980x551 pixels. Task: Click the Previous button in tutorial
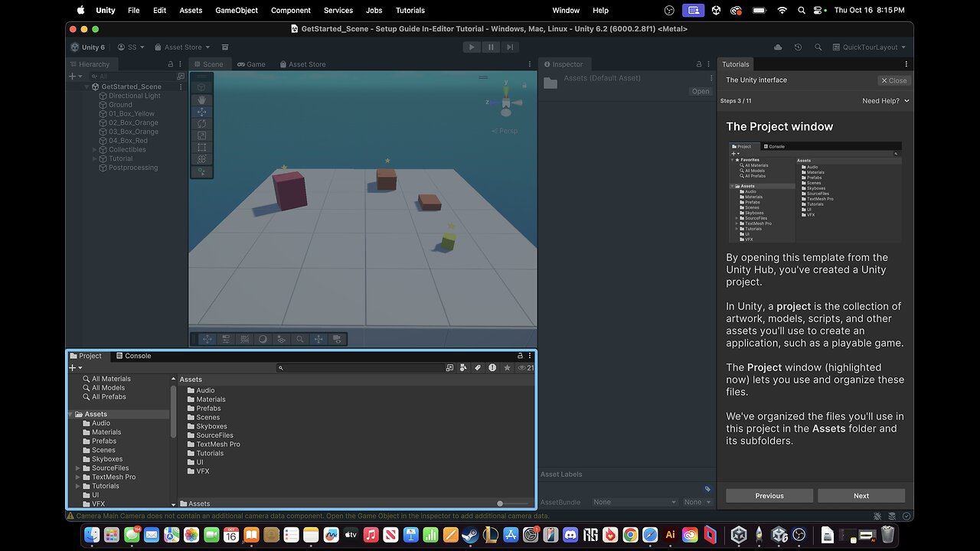[x=769, y=496]
